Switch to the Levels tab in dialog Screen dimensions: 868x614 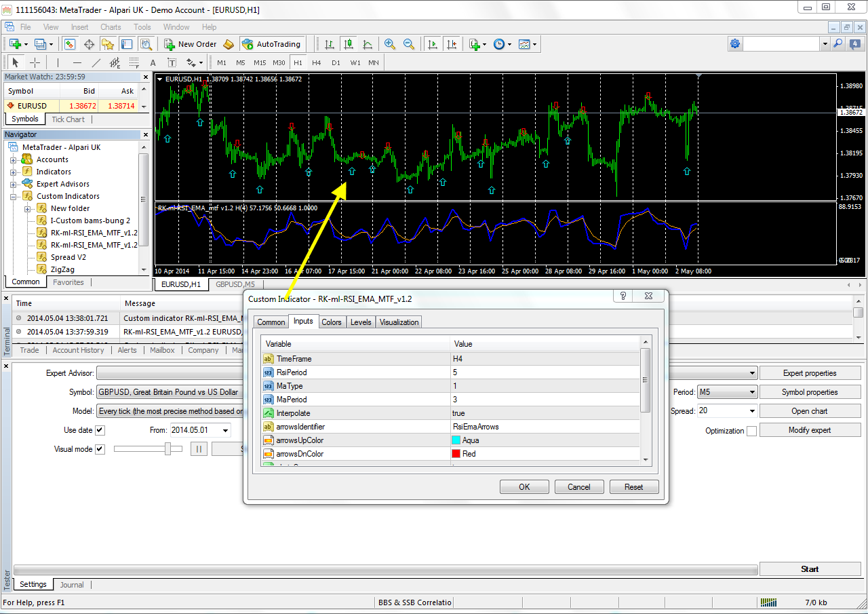pyautogui.click(x=361, y=322)
